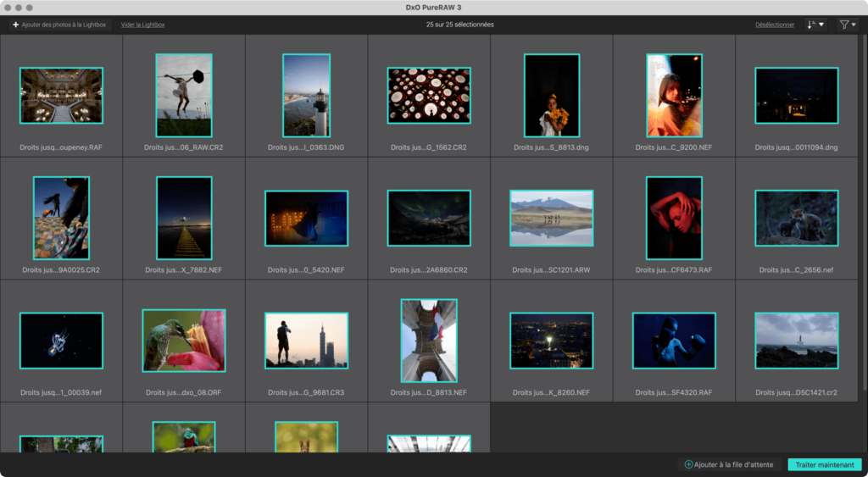Click the filename Droits jus...S_8813.dng
The image size is (868, 477).
pyautogui.click(x=551, y=147)
